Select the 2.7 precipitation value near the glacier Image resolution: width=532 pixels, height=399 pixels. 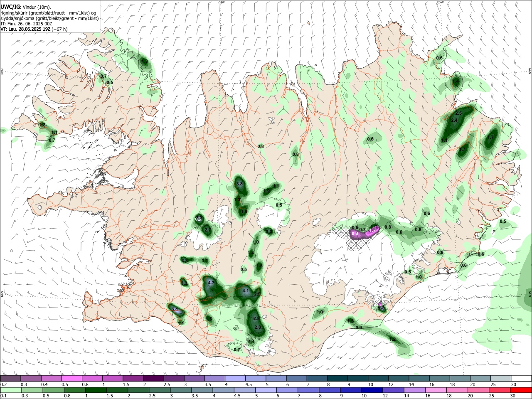coord(208,230)
